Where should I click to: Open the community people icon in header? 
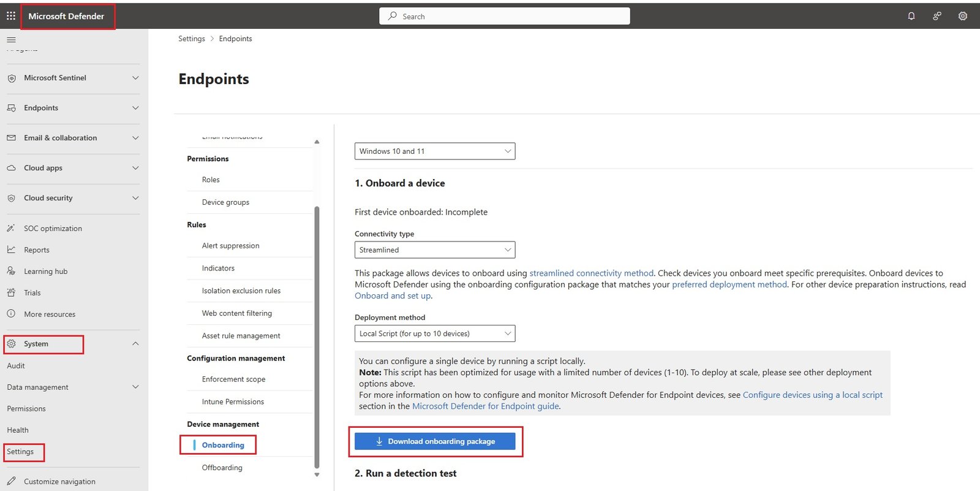tap(937, 17)
